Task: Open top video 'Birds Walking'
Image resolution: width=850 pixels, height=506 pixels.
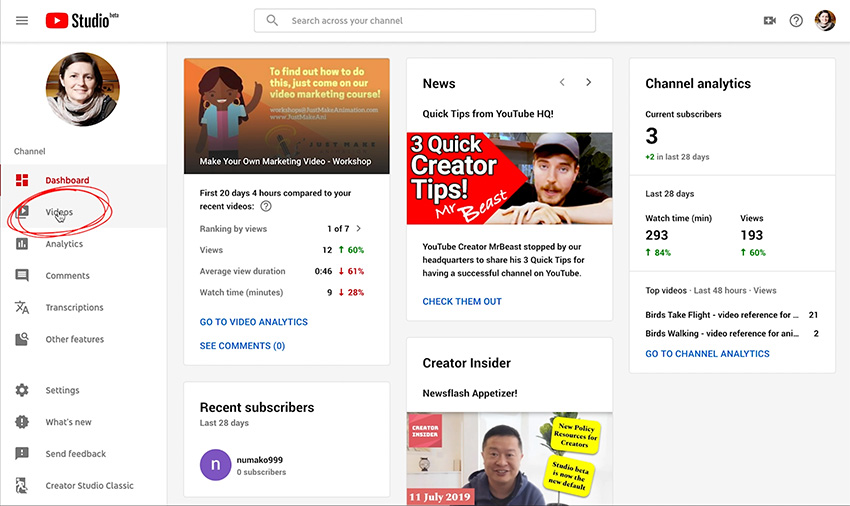Action: (722, 333)
